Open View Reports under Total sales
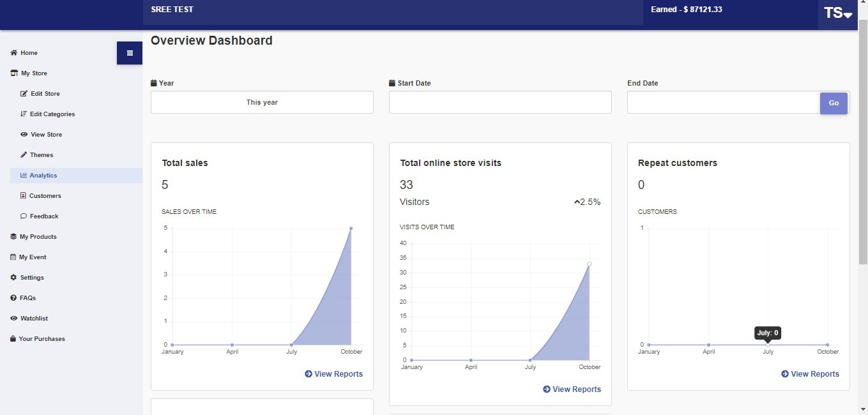Viewport: 868px width, 415px height. click(x=333, y=374)
